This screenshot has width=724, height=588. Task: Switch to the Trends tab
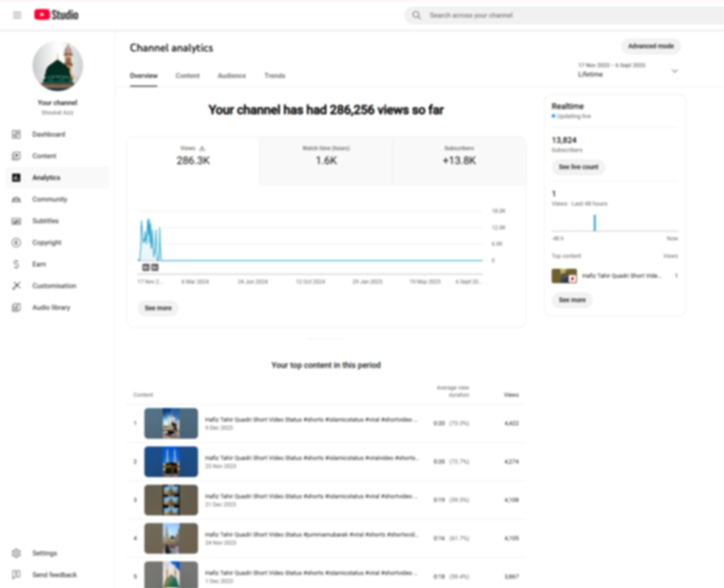[274, 76]
